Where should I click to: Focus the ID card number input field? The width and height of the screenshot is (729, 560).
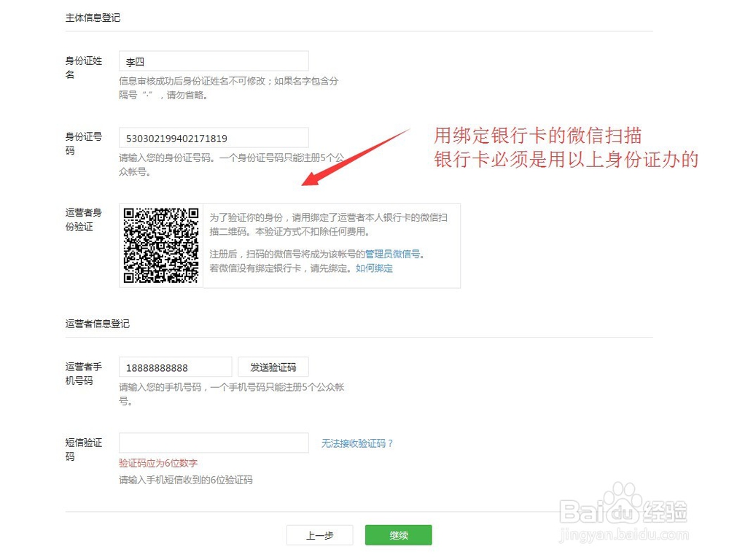pos(214,138)
